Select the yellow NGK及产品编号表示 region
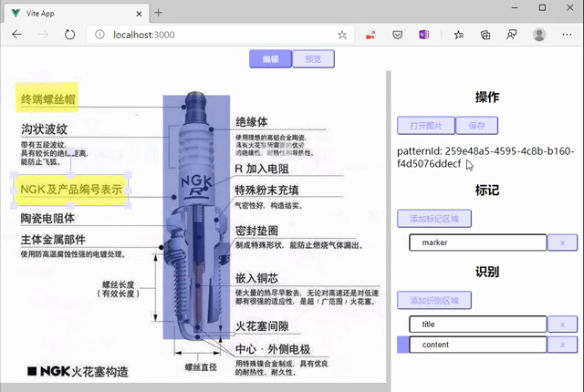The width and height of the screenshot is (584, 392). tap(71, 190)
